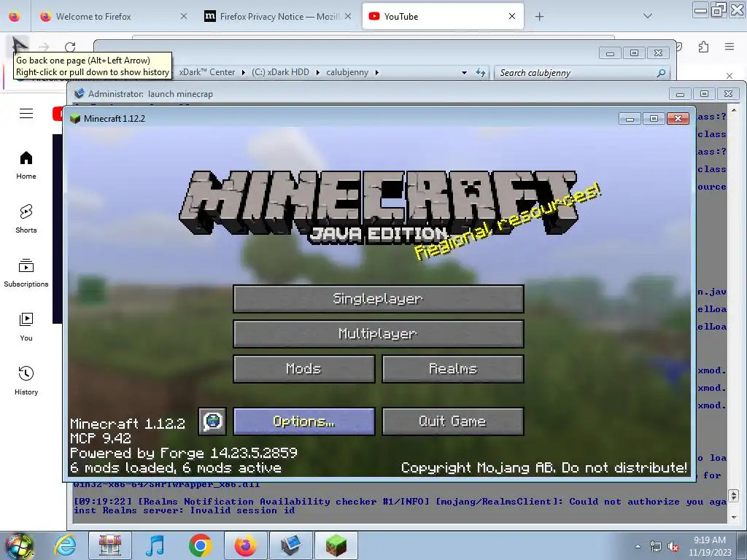Select (C:) xDark HDD breadcrumb segment

[x=281, y=72]
